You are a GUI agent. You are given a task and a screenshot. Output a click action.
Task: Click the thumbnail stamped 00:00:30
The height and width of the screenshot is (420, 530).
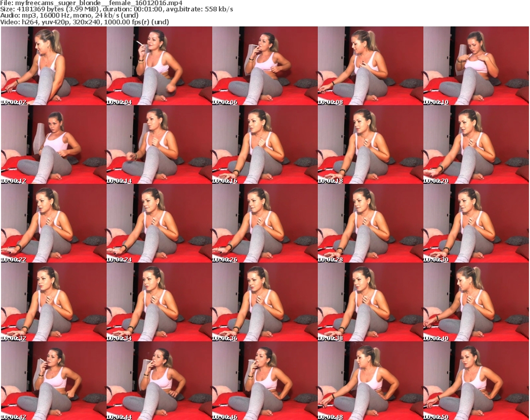(476, 223)
